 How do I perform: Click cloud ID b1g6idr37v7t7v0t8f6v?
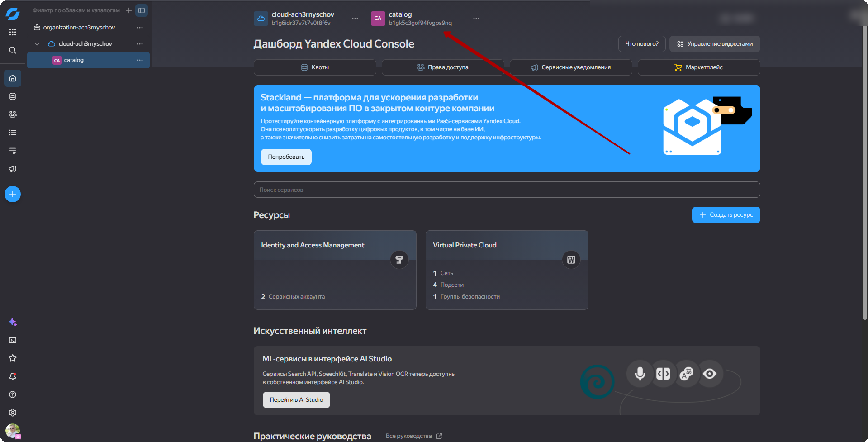[301, 23]
